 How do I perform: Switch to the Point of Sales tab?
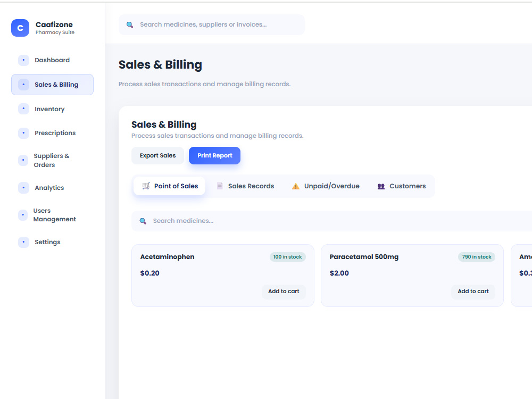[x=169, y=186]
